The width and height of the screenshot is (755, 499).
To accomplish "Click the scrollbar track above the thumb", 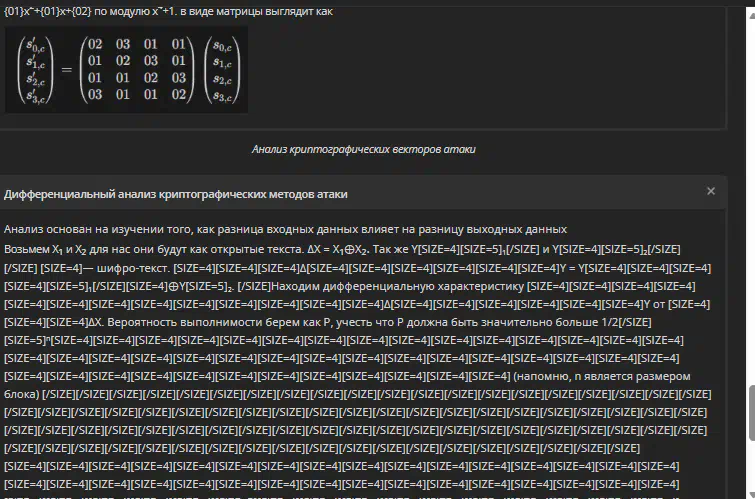I will click(x=748, y=200).
